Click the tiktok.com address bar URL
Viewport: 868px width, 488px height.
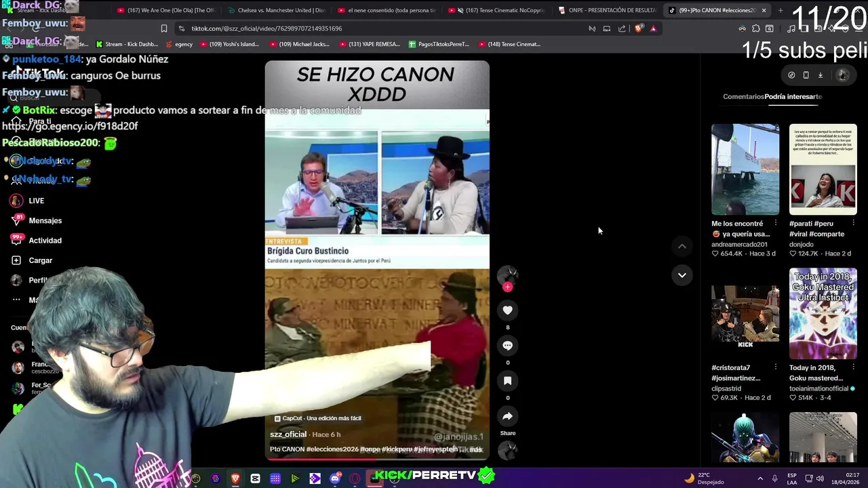click(267, 28)
